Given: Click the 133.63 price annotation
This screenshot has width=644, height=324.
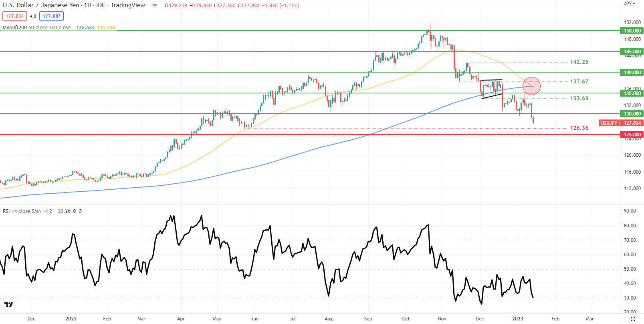Looking at the screenshot, I should pos(579,98).
